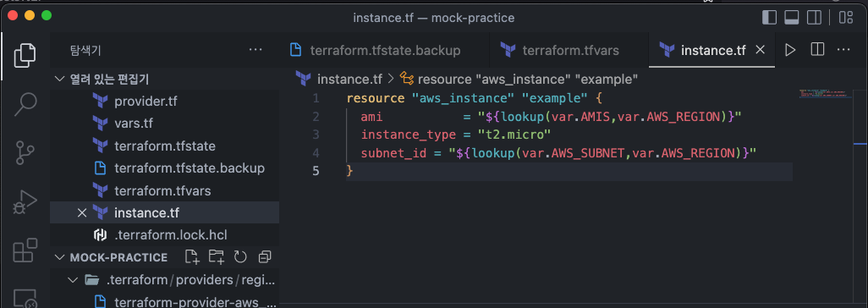This screenshot has height=308, width=868.
Task: Collapse the .terraform/providers folder
Action: click(73, 280)
